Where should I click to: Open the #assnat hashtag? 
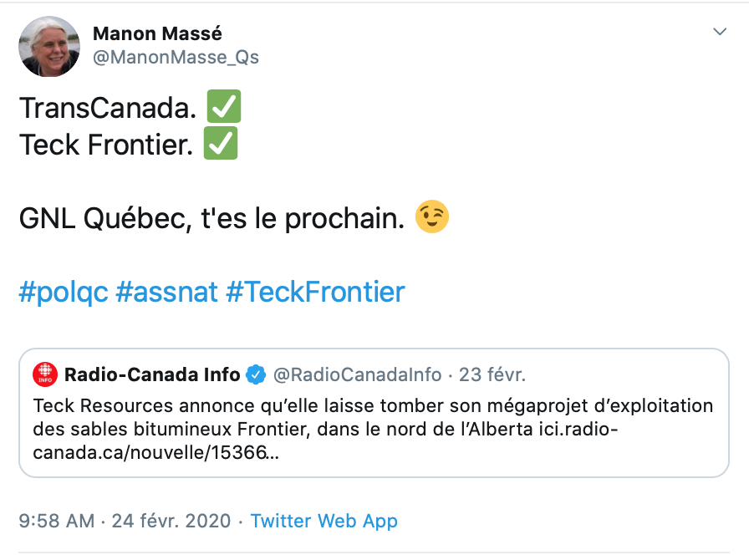pos(166,292)
